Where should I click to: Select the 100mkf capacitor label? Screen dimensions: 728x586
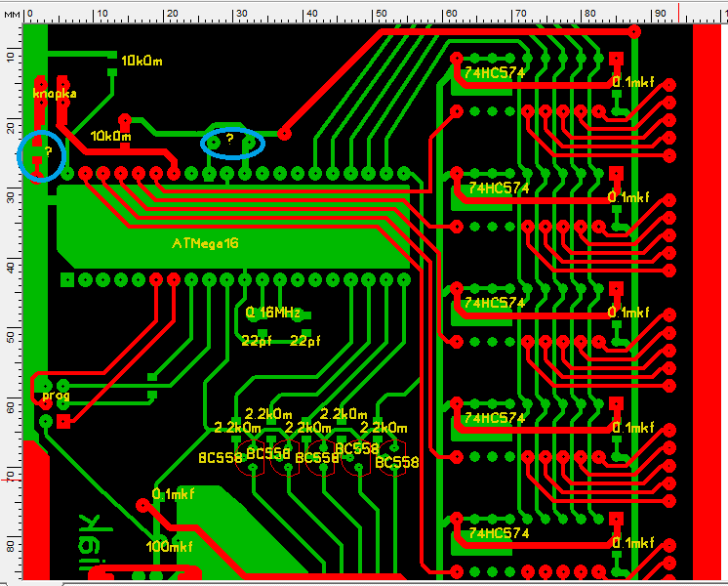point(169,547)
